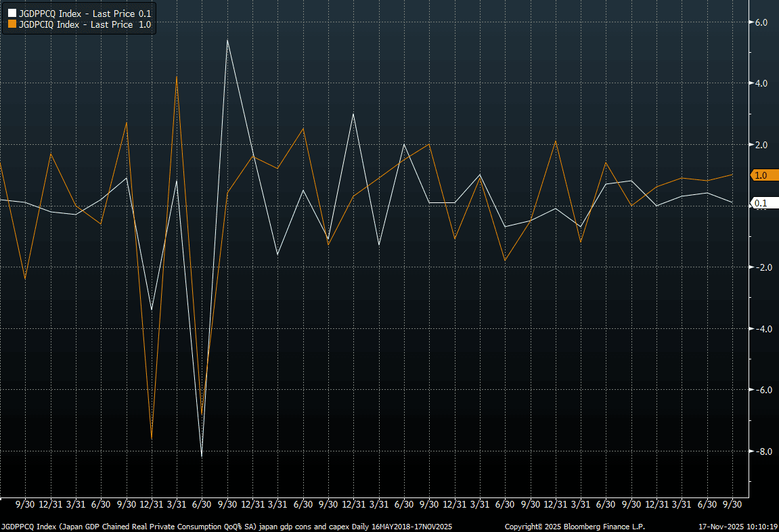Click the white line's highest peak point
779x532 pixels.
(x=227, y=40)
